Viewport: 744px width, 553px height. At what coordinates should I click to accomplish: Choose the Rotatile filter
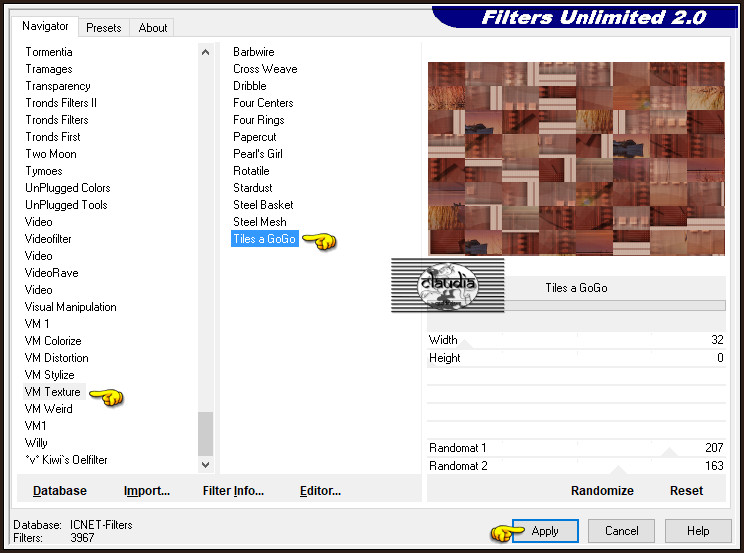click(251, 171)
